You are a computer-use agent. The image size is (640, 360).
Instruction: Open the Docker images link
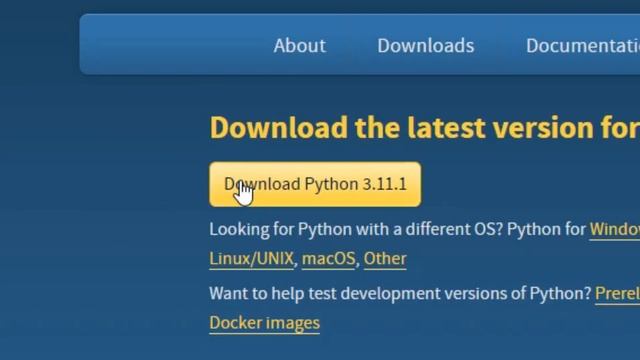(264, 323)
